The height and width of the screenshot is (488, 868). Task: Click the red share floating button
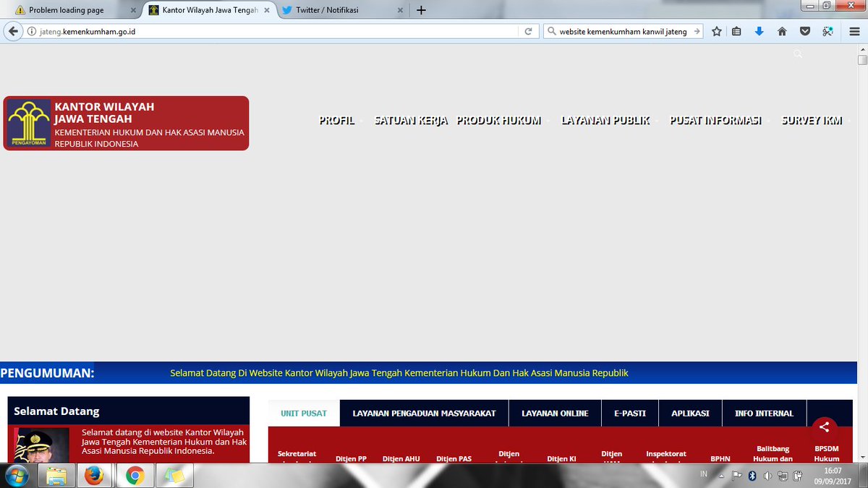(824, 427)
